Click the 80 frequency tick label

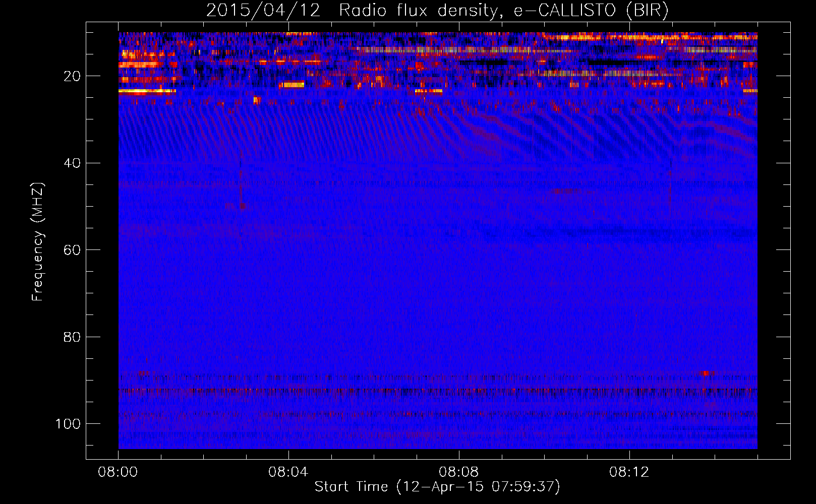click(x=72, y=337)
